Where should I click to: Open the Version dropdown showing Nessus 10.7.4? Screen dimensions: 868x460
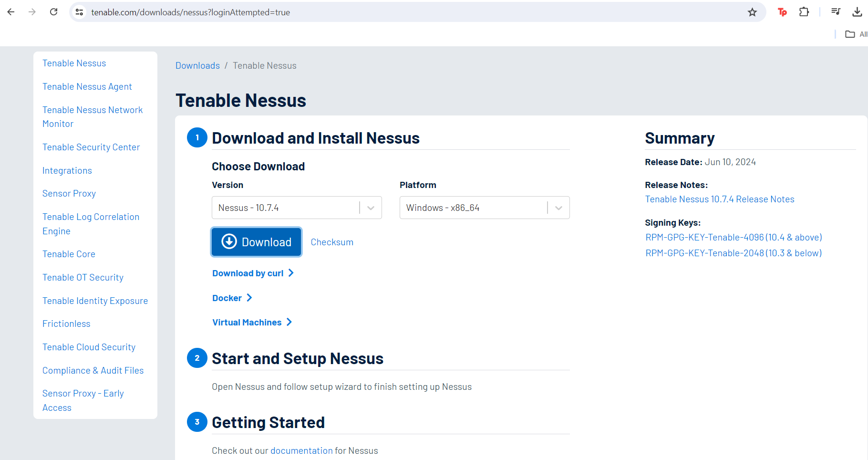(x=297, y=208)
